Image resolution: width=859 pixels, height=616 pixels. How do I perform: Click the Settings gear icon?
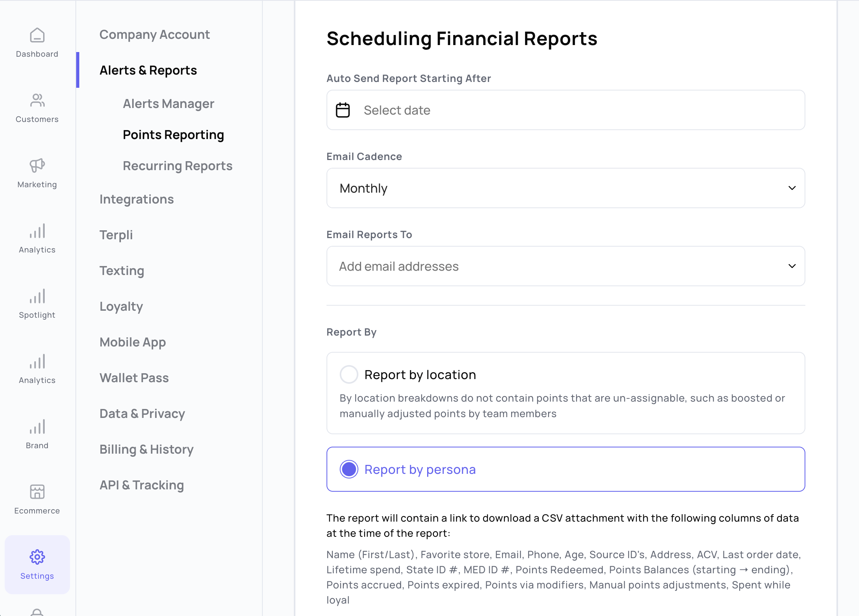(37, 557)
